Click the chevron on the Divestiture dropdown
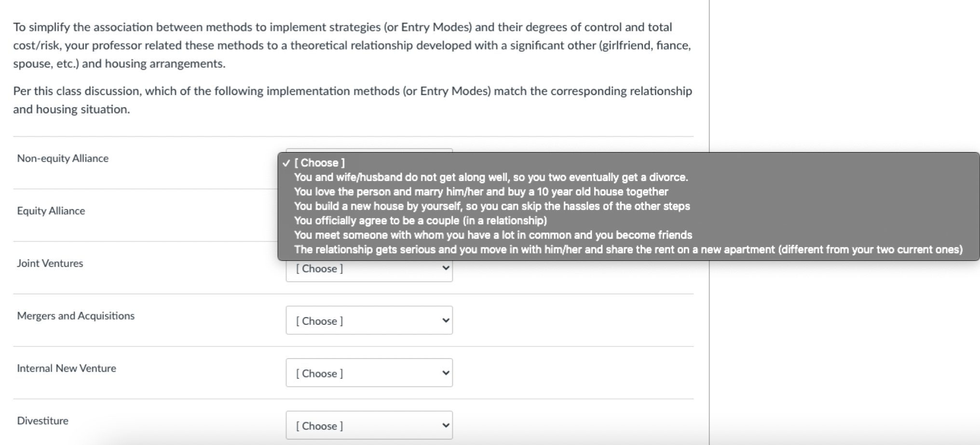 [x=445, y=425]
